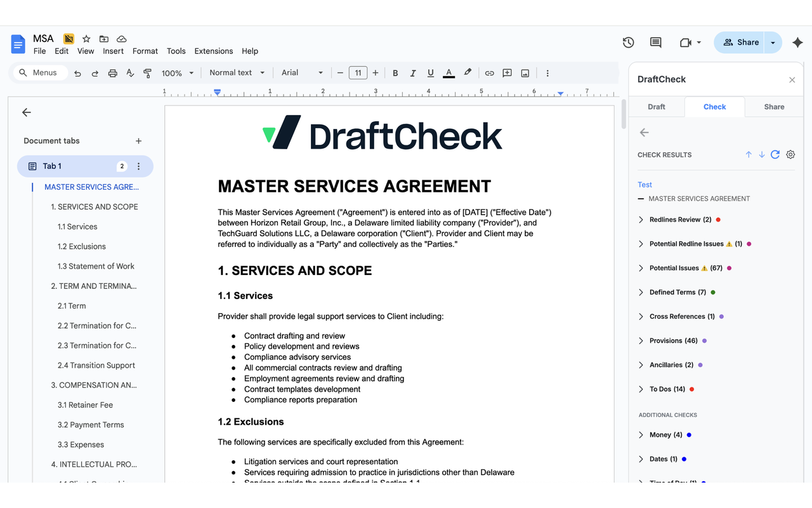Open the toolbar's three-dot more options
This screenshot has height=508, width=812.
tap(547, 73)
